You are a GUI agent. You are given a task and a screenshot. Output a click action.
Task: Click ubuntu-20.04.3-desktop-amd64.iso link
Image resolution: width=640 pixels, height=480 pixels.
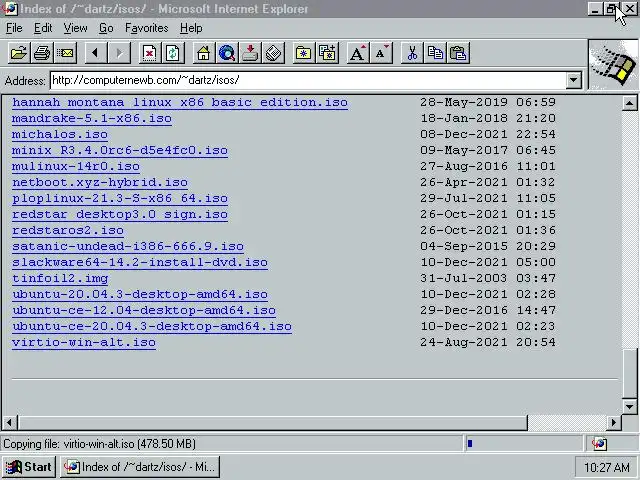pos(140,294)
